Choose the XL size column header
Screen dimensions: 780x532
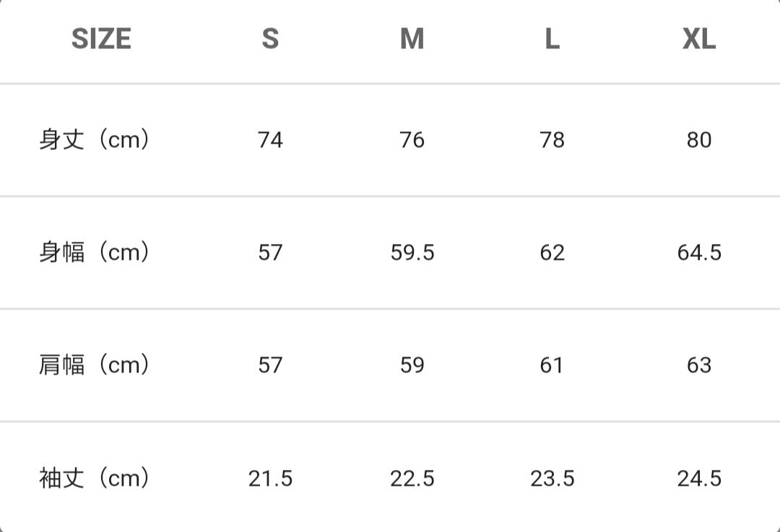coord(699,39)
